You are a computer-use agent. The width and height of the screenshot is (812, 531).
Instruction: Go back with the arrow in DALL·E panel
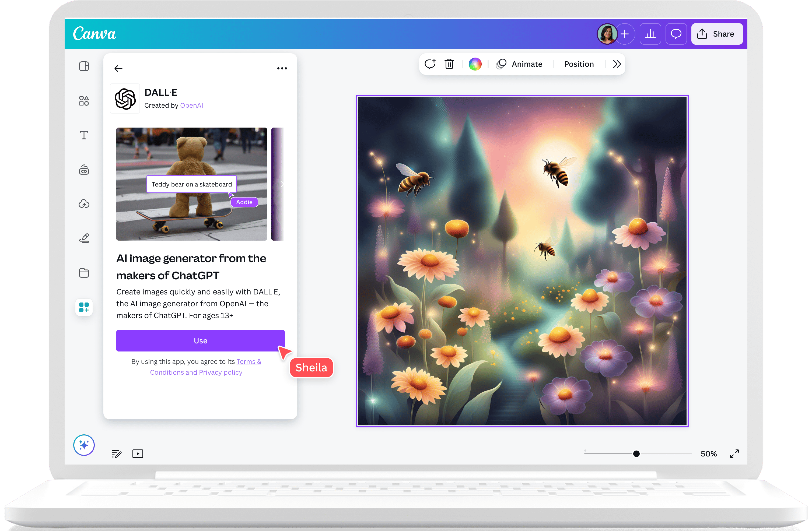point(118,68)
